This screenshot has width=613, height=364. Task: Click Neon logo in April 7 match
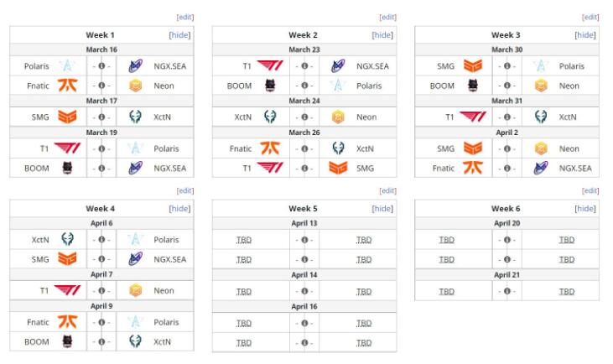[135, 290]
